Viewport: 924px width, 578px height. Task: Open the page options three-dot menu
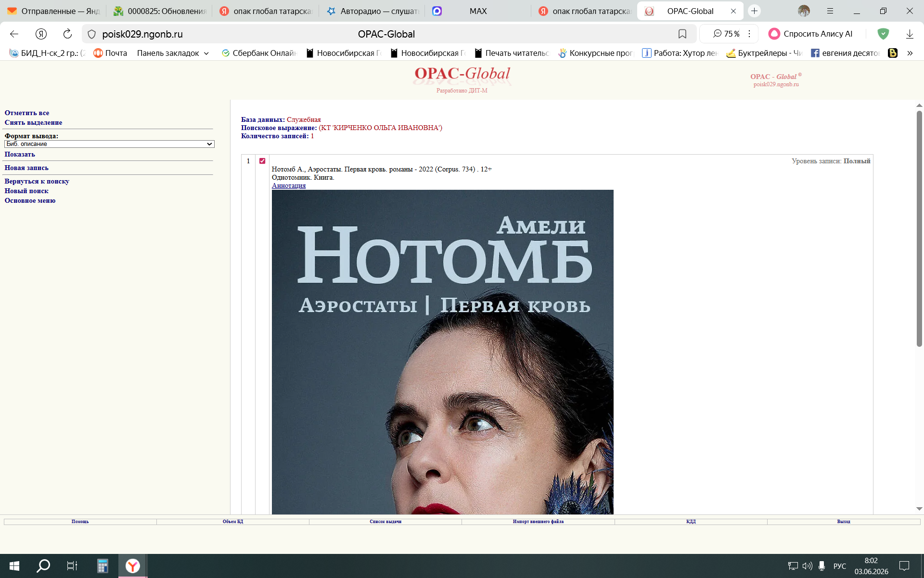(x=749, y=34)
